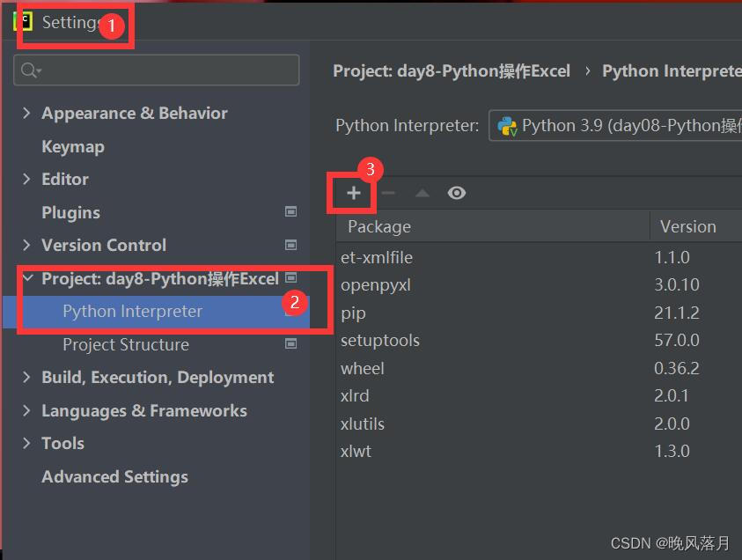Click version 3.0.10 of openpyxl
Screen dimensions: 742x560
[x=677, y=285]
